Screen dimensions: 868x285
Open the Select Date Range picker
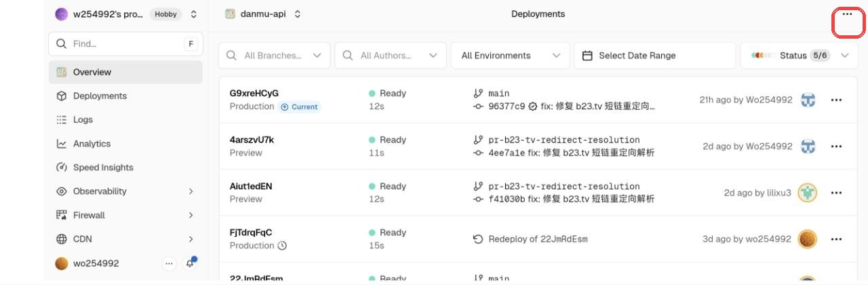(655, 56)
